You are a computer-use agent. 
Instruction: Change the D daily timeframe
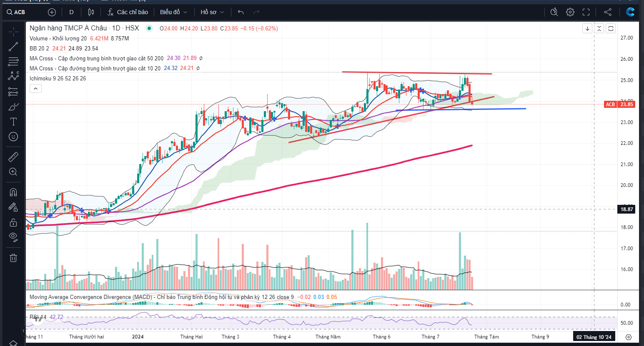click(71, 12)
